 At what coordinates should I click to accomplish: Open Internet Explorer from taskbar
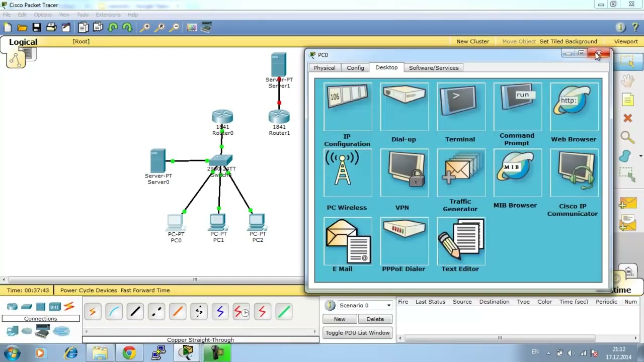71,353
